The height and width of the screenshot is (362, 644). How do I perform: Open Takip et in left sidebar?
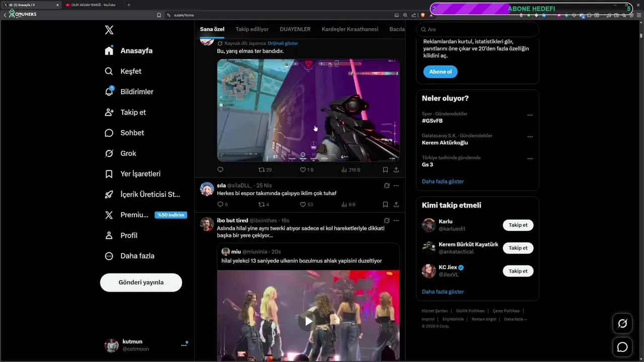(x=125, y=112)
